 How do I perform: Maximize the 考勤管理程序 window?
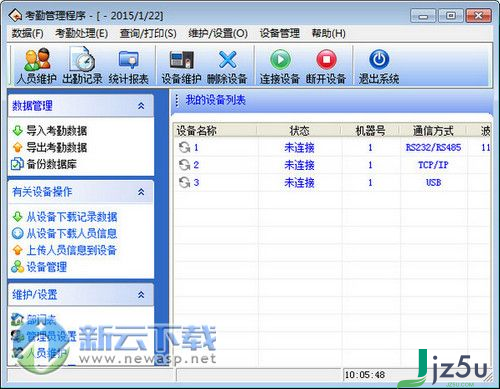tap(451, 16)
